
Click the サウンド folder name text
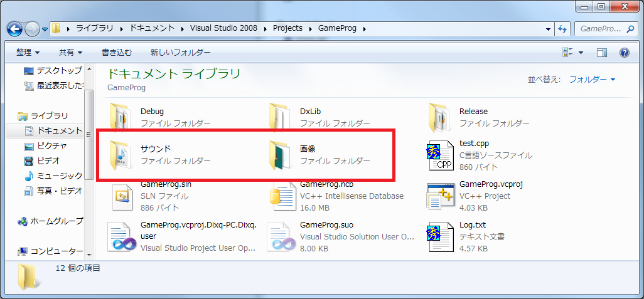point(156,149)
